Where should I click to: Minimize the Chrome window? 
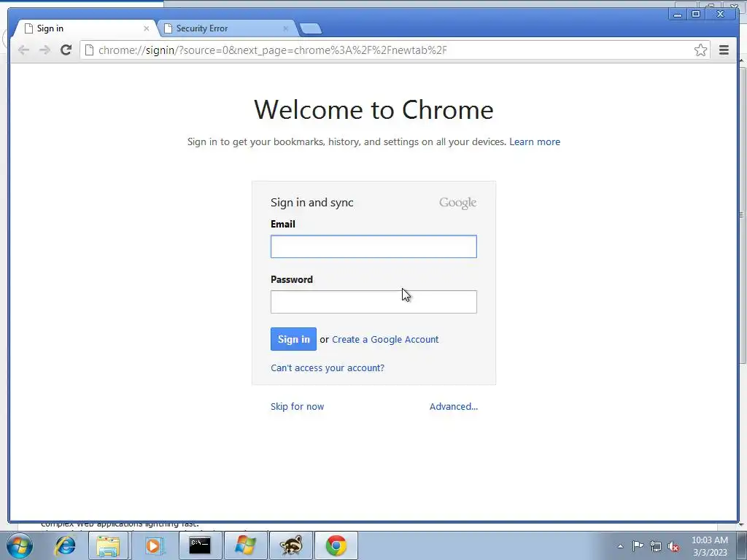pos(678,15)
